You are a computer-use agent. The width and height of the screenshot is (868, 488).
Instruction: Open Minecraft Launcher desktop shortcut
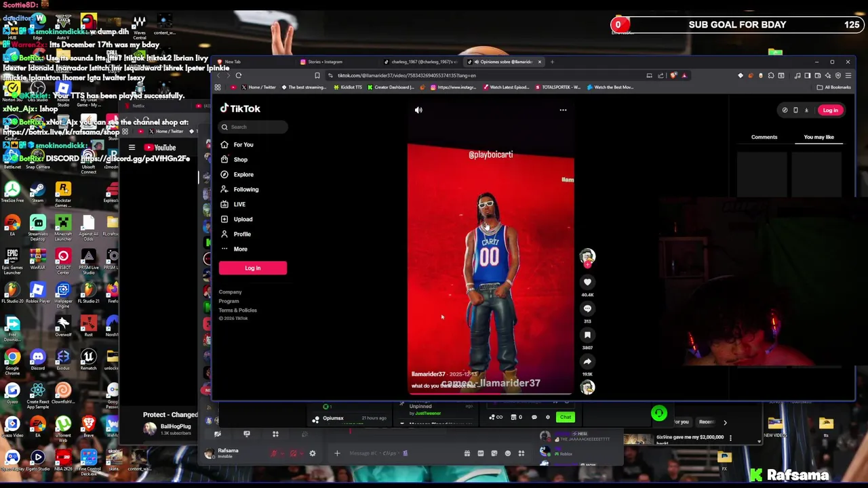63,228
